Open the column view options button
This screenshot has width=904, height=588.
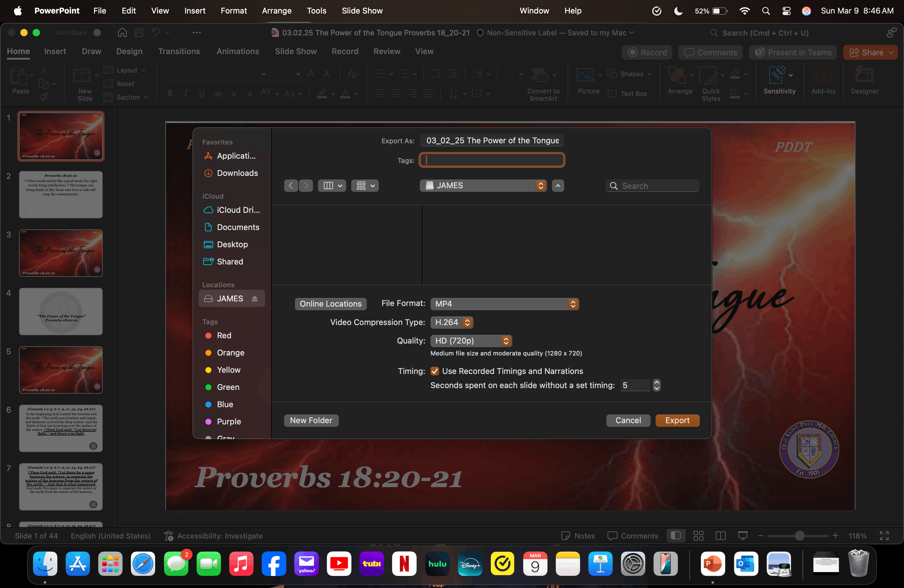332,185
